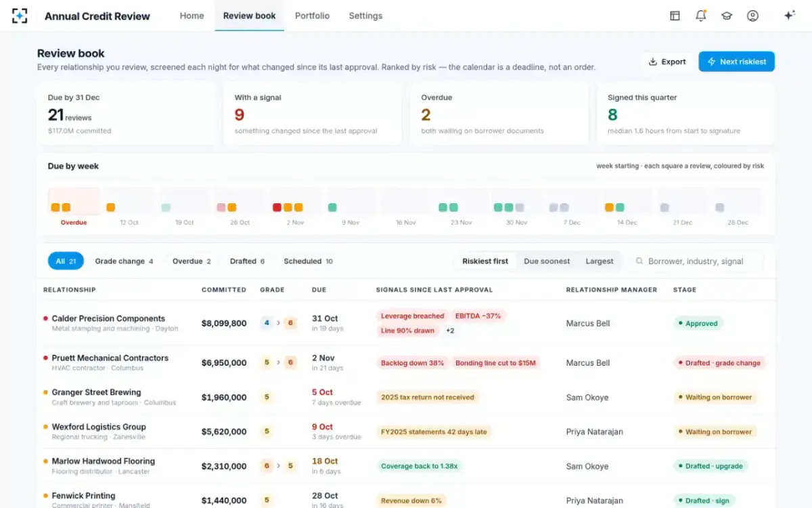The height and width of the screenshot is (508, 812).
Task: Open Pruett Mechanical Contractors relationship
Action: click(x=110, y=358)
